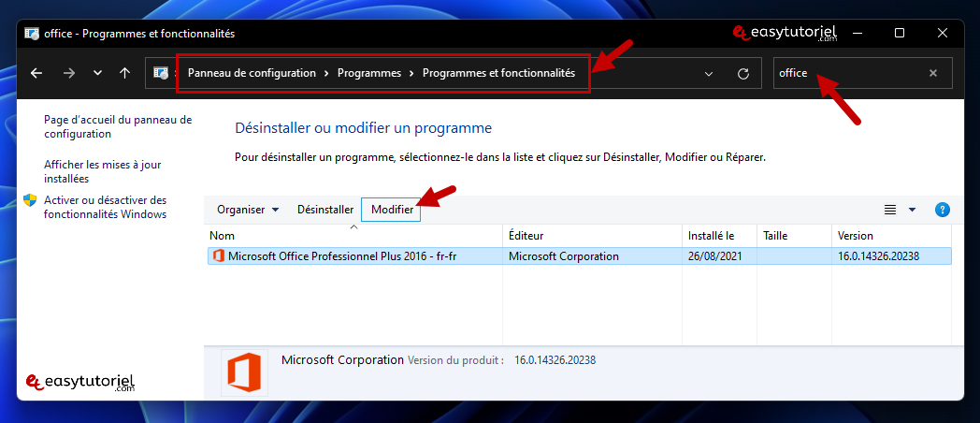
Task: Sort by the Taille column header
Action: pyautogui.click(x=795, y=236)
